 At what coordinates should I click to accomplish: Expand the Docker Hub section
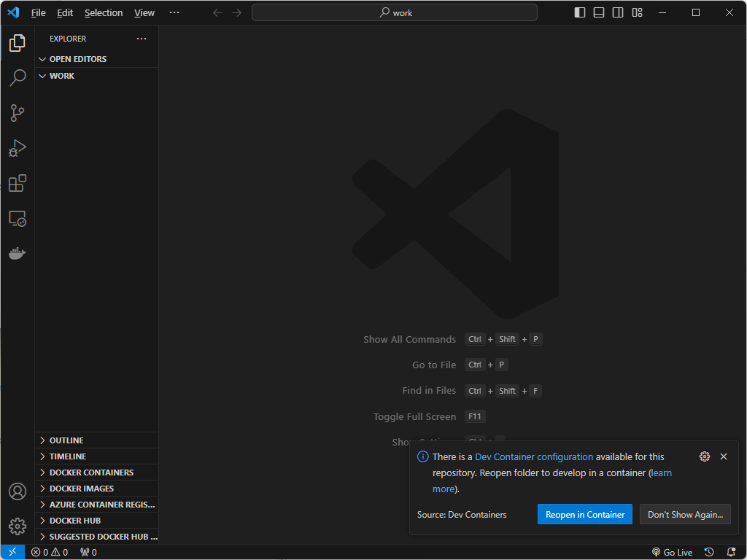(97, 521)
